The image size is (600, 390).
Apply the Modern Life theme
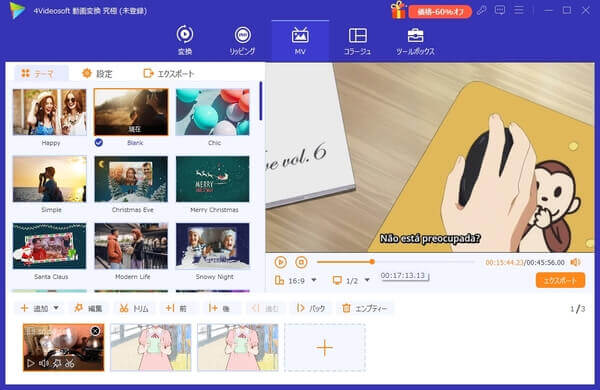(x=131, y=246)
